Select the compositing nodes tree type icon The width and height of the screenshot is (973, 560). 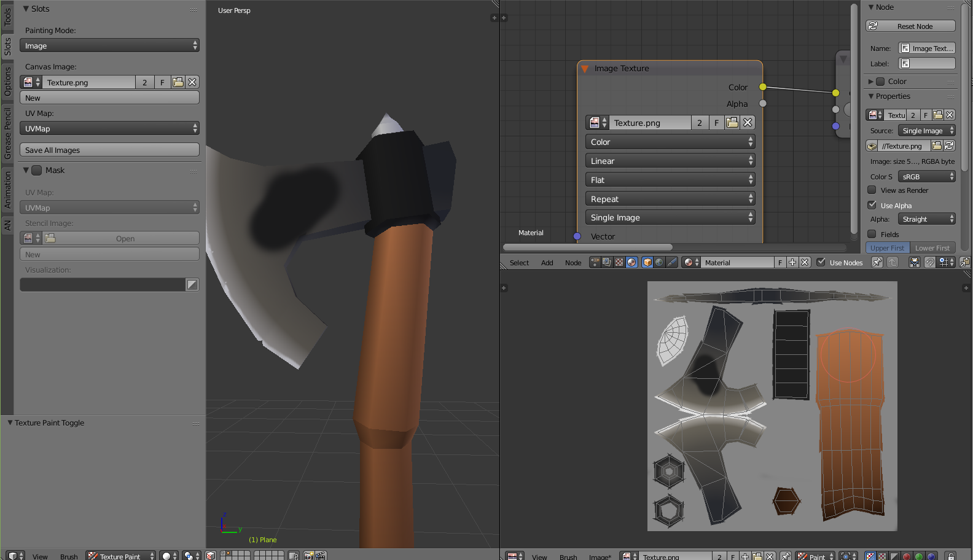click(x=607, y=262)
